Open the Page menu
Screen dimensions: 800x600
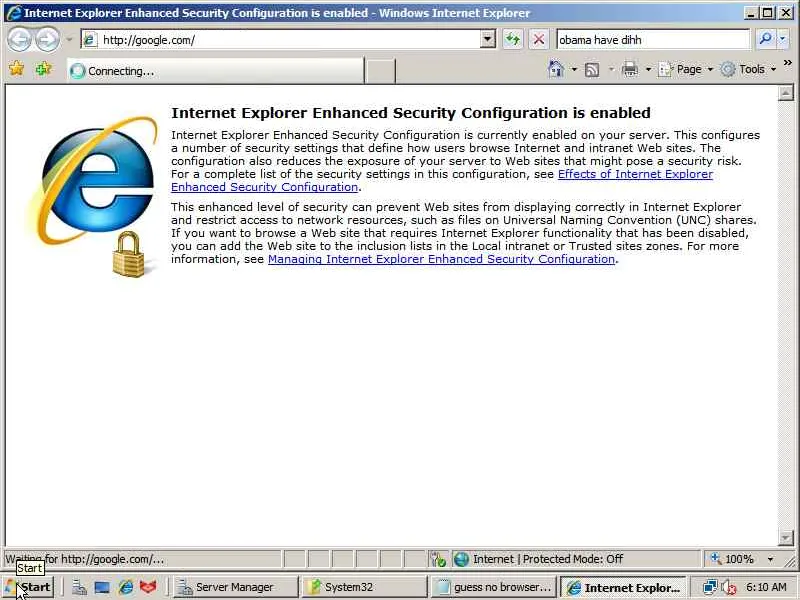[x=685, y=69]
